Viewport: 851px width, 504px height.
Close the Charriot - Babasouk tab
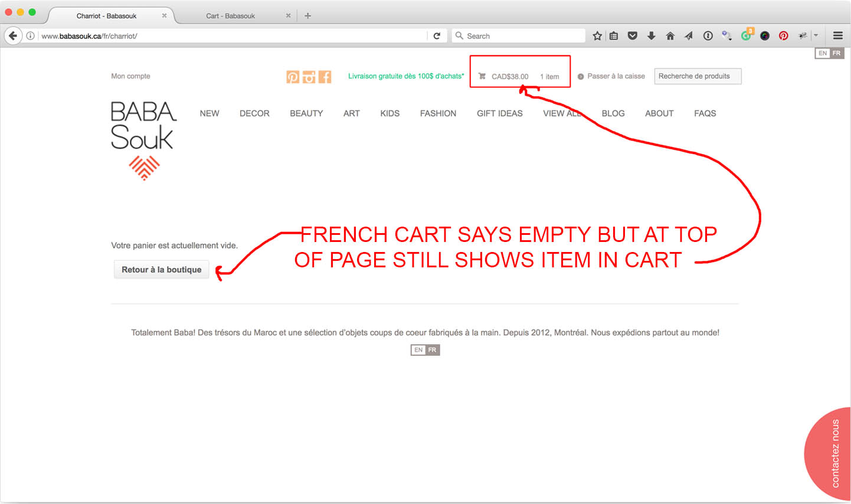point(164,16)
